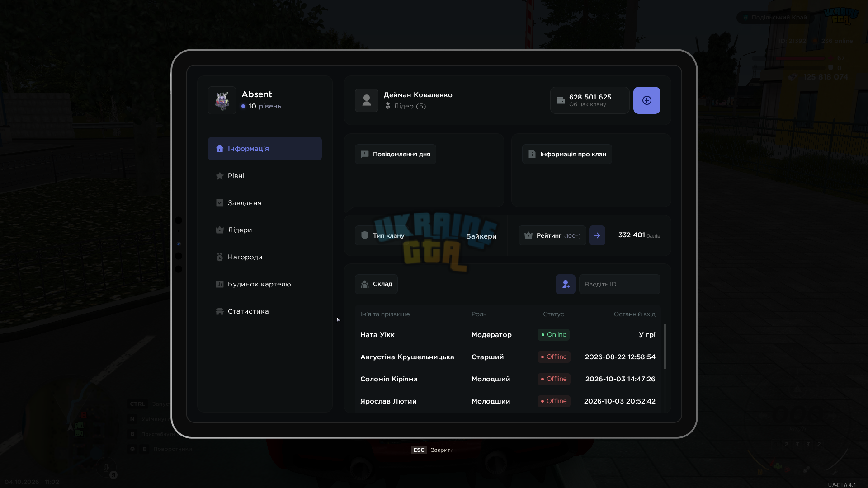Click the Роль column header
868x488 pixels.
(479, 314)
